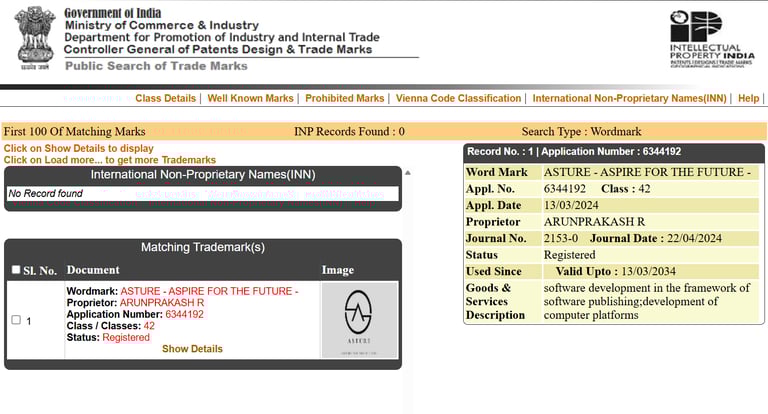Click First 100 Of Matching Marks heading
This screenshot has height=414, width=768.
tap(74, 131)
